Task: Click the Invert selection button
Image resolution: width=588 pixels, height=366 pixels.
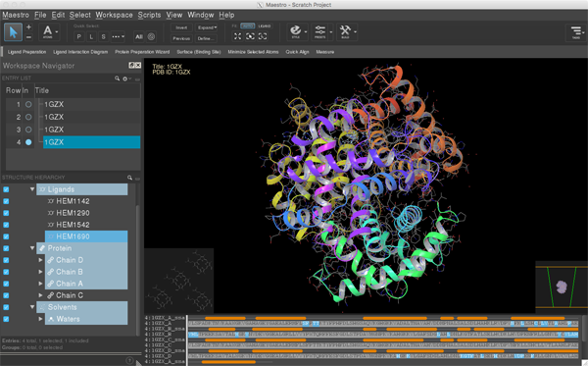Action: (x=181, y=27)
